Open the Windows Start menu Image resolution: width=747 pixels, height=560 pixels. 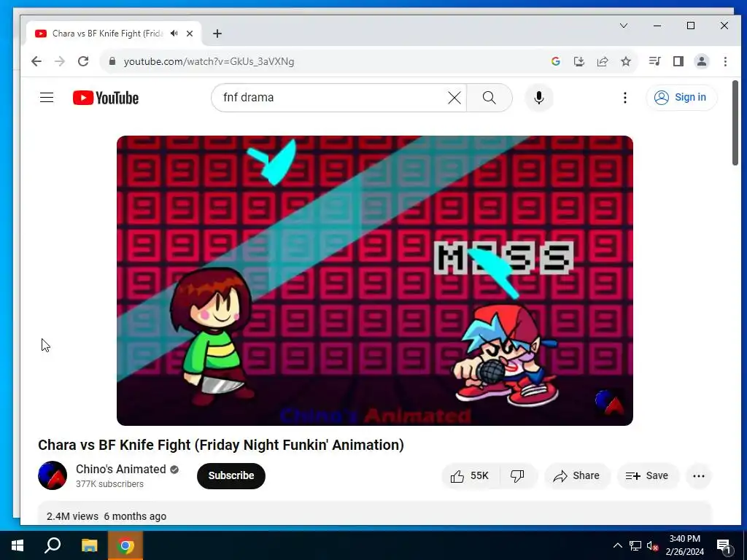[x=18, y=545]
